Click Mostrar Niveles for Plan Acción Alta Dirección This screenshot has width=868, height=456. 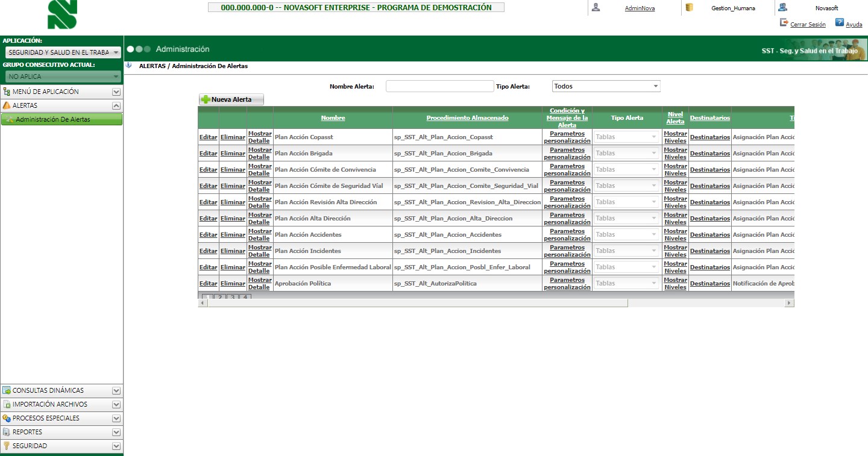point(675,219)
